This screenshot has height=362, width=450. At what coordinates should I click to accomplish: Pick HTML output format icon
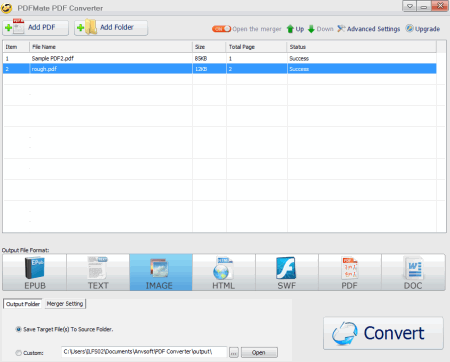224,272
